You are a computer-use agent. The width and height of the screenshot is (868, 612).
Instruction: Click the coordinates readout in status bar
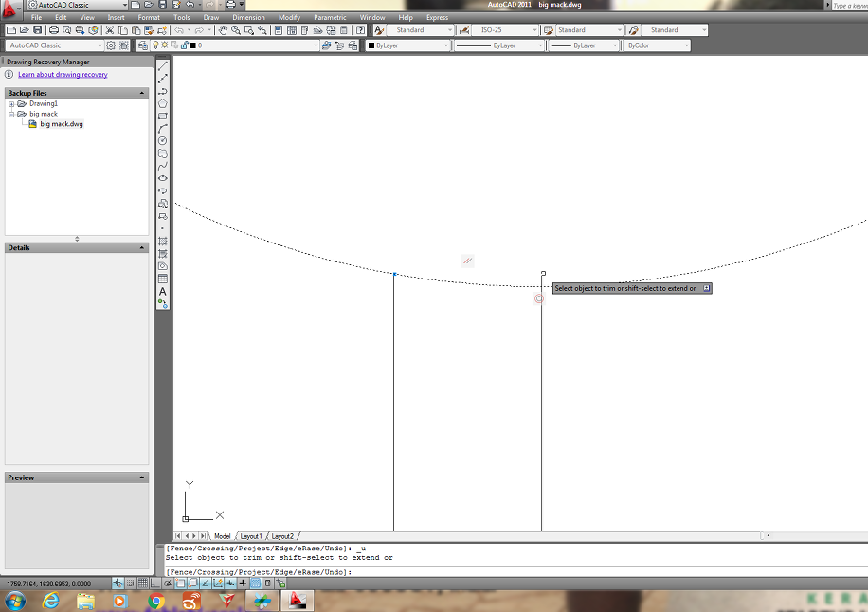[x=48, y=584]
